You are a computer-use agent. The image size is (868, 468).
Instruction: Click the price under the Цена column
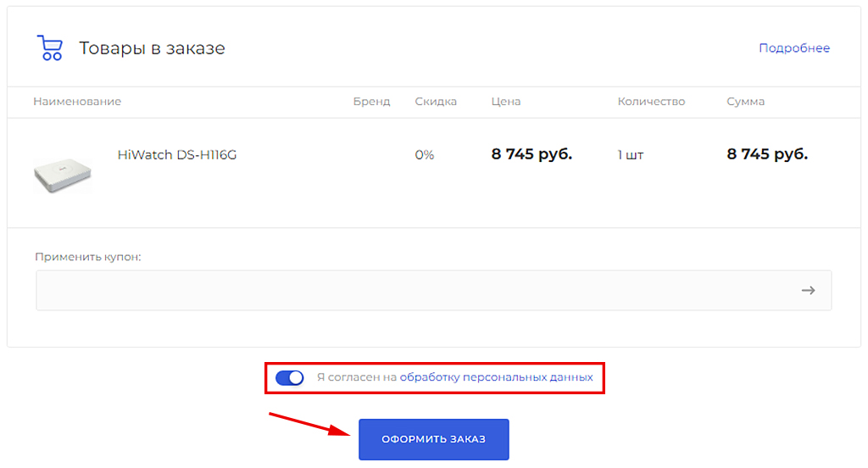pyautogui.click(x=531, y=154)
